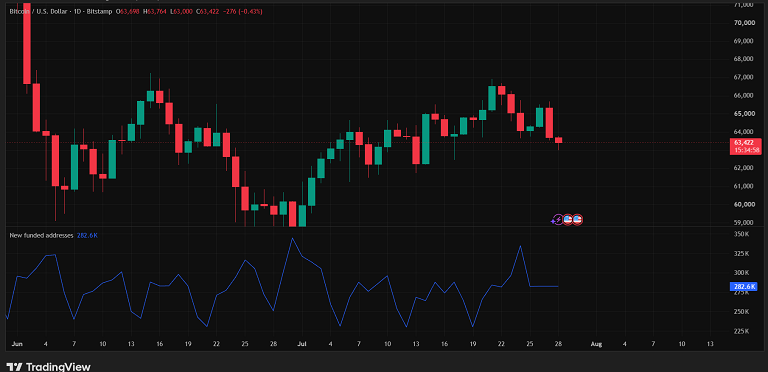Click the low value L63,000
The image size is (768, 372).
pyautogui.click(x=182, y=11)
